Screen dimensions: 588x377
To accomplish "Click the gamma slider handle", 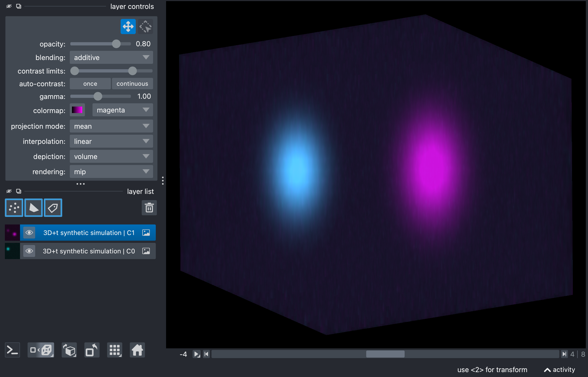I will [x=98, y=96].
